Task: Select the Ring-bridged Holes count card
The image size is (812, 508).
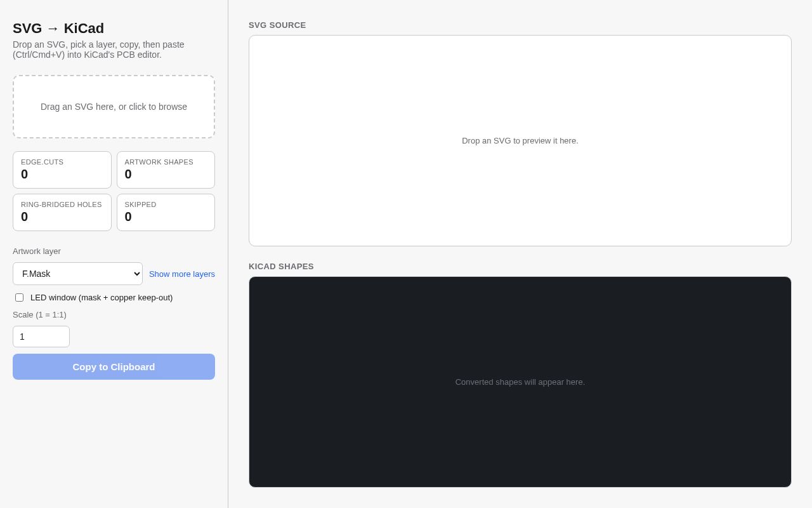Action: (62, 212)
